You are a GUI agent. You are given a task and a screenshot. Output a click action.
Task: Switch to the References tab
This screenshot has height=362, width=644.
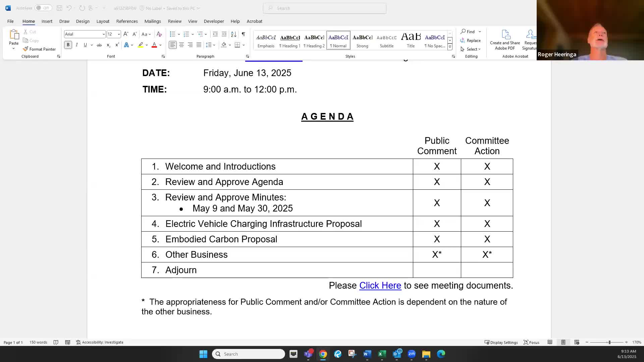(x=127, y=21)
